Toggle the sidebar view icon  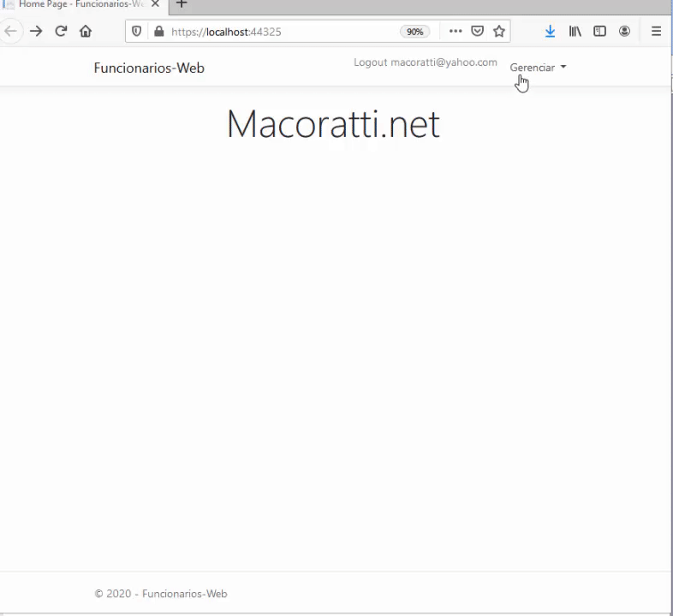click(599, 32)
